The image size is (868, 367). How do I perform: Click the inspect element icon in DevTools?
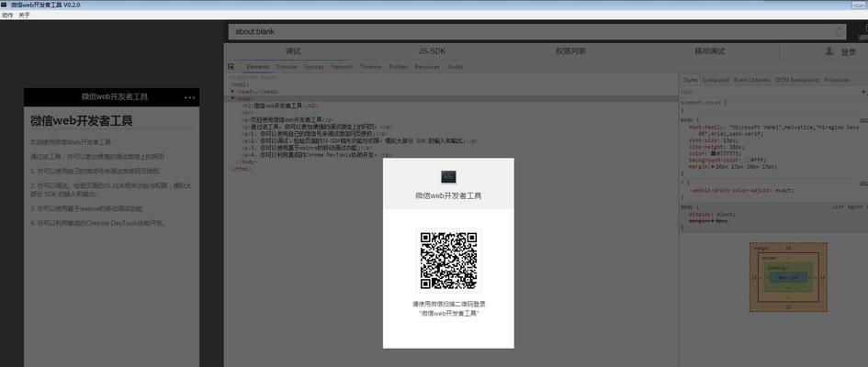tap(231, 66)
